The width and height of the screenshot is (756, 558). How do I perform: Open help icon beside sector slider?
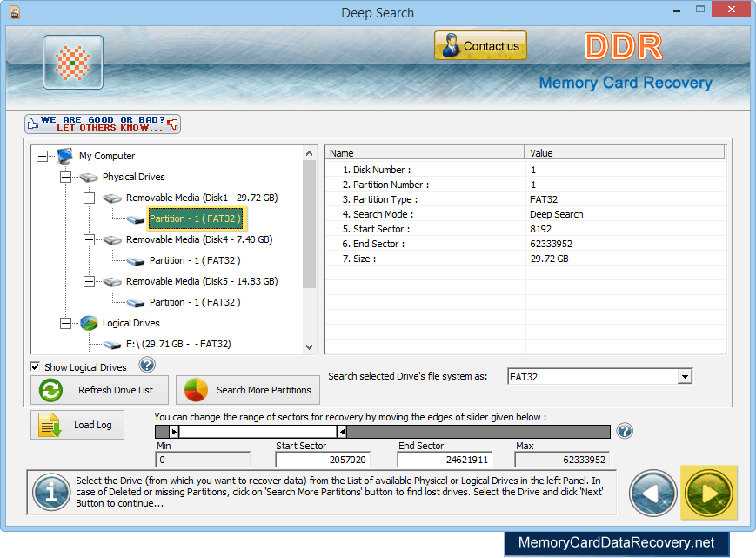coord(625,431)
